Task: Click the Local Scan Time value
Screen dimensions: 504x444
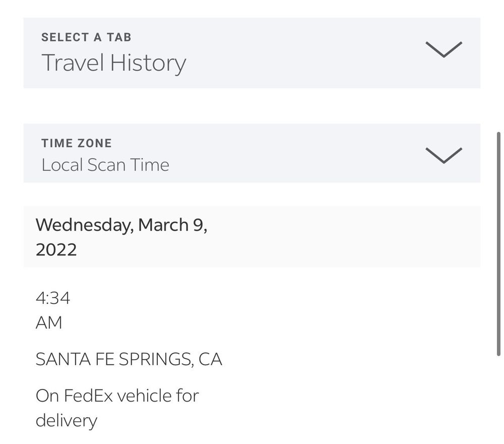Action: click(x=105, y=165)
